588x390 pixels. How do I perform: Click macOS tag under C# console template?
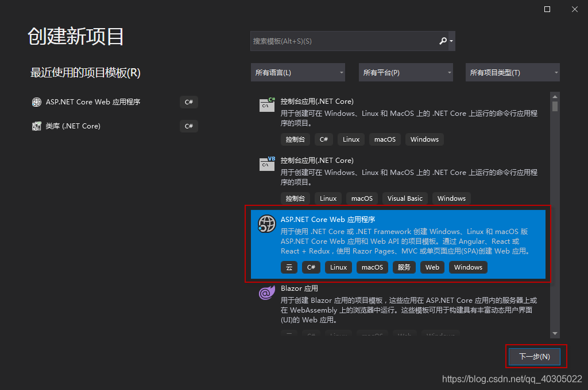[385, 139]
